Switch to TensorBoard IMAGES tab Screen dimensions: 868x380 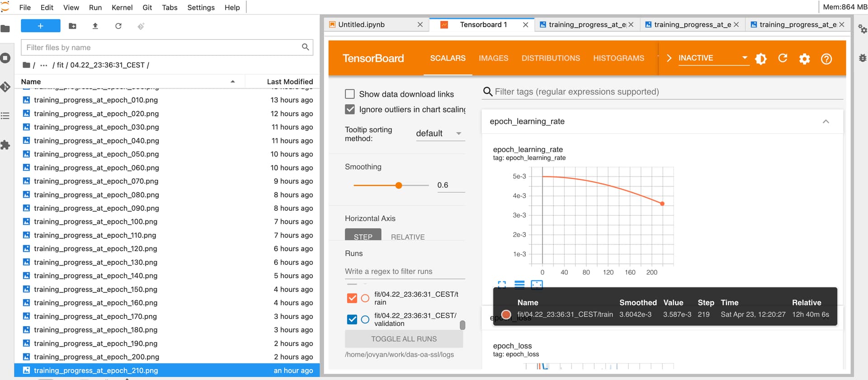(494, 58)
